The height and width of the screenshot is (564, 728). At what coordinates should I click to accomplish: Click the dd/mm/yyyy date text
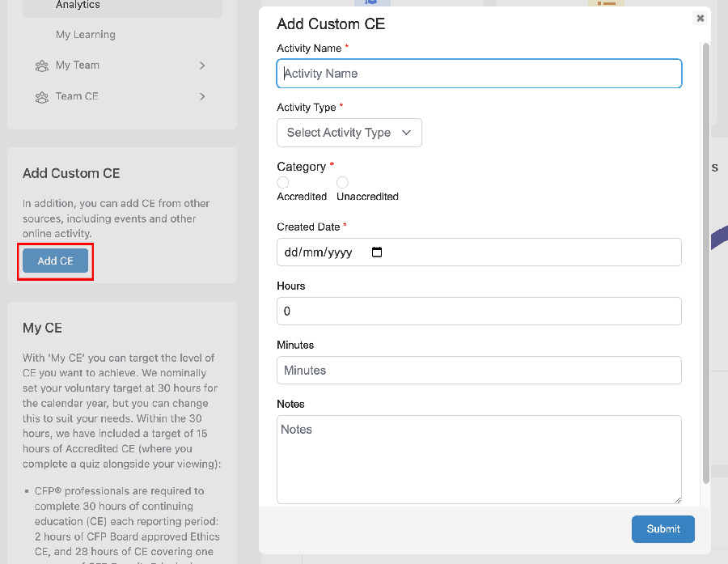[x=319, y=252]
